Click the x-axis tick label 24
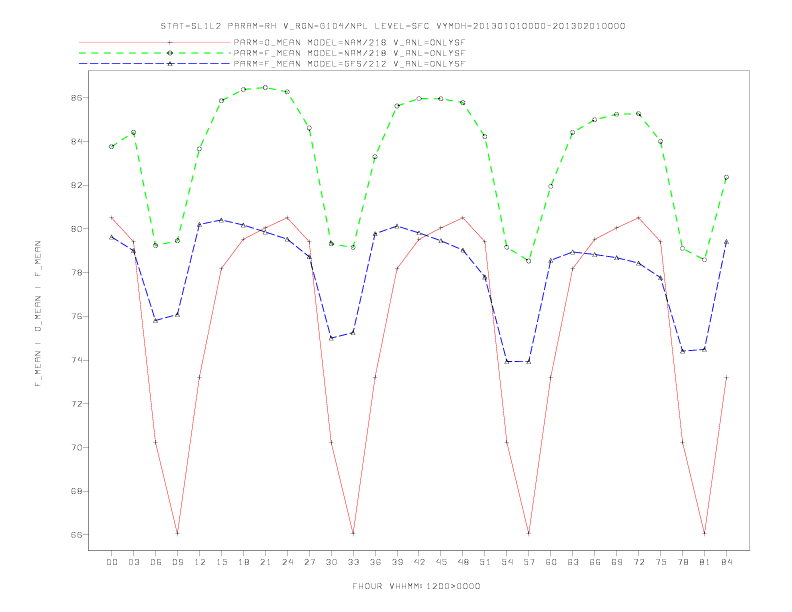 tap(287, 562)
